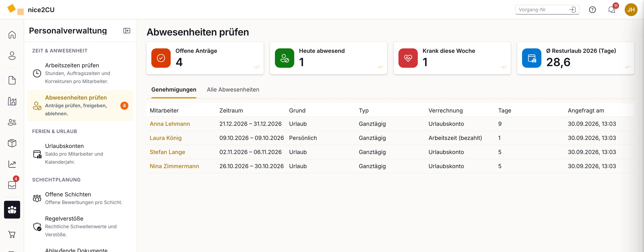The width and height of the screenshot is (644, 252).
Task: Open the single-person profile icon in sidebar
Action: pos(12,55)
